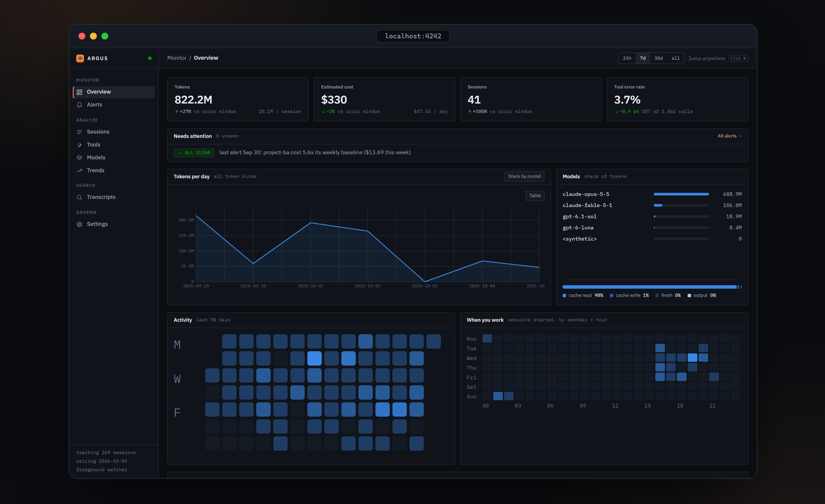
Task: Click the output legend swatch
Action: [689, 296]
